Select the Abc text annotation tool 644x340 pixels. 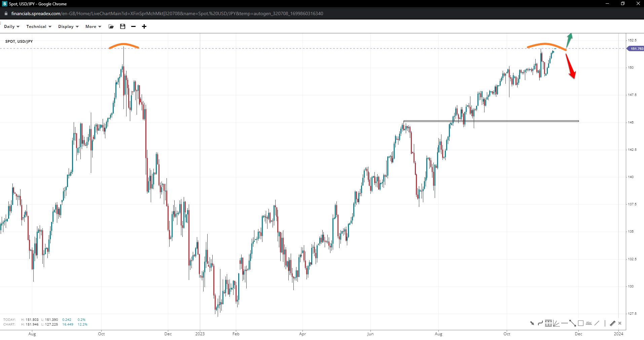589,323
